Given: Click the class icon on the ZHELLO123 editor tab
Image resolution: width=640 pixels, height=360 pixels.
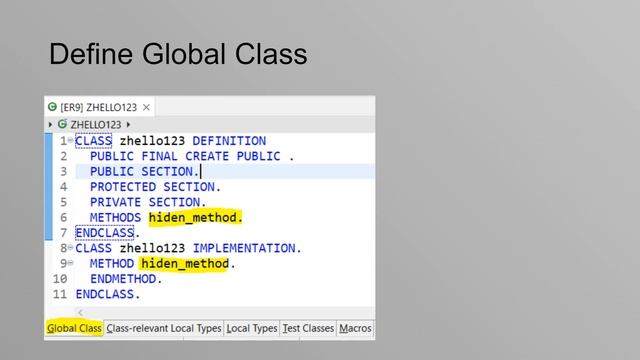Looking at the screenshot, I should (52, 107).
